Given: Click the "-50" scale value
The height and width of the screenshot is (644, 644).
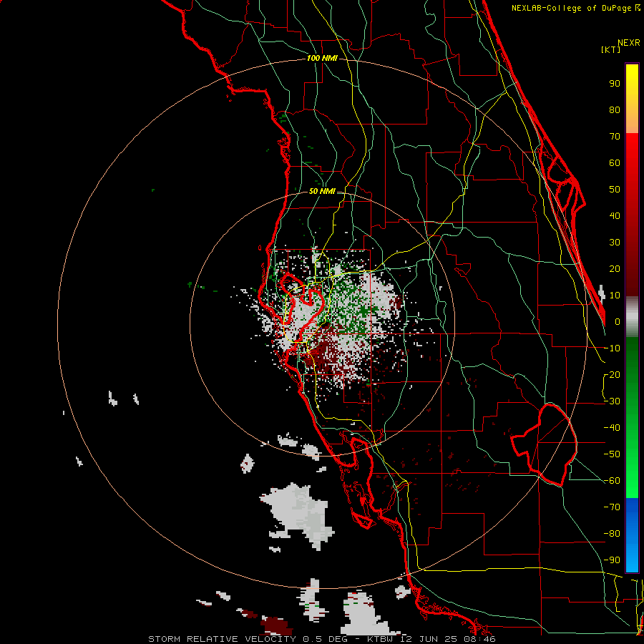Looking at the screenshot, I should 612,454.
